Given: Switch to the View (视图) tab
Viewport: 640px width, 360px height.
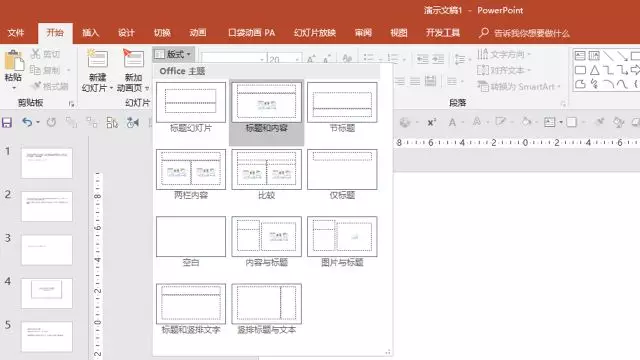Looking at the screenshot, I should 399,33.
